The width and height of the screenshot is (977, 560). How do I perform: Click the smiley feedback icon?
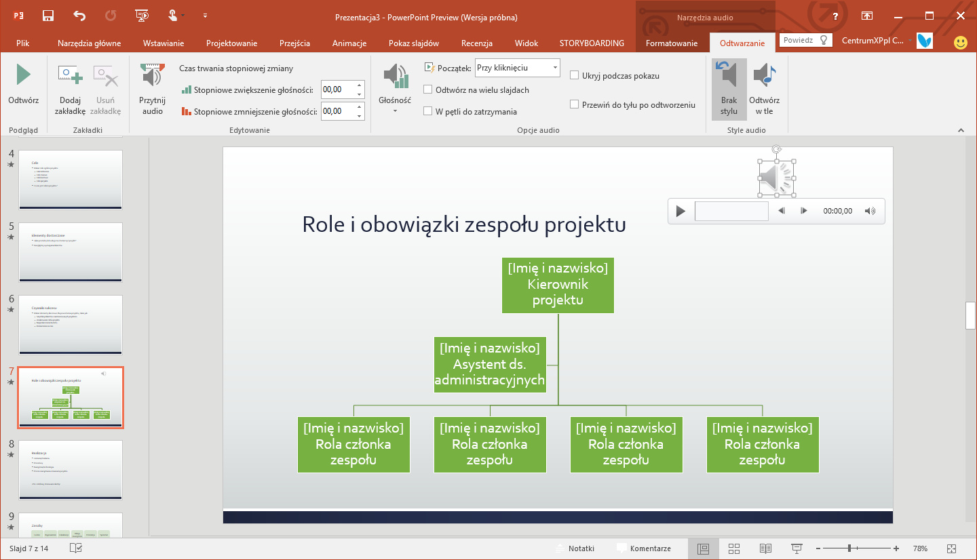[x=961, y=43]
